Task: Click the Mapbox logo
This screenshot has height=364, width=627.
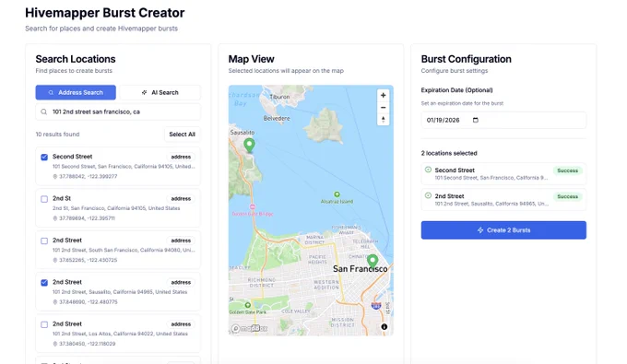Action: (x=250, y=328)
